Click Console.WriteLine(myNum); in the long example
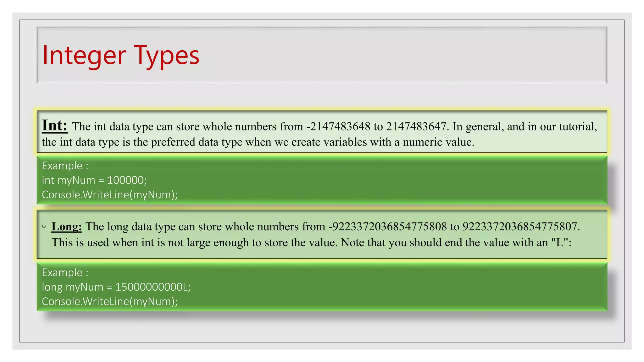This screenshot has width=644, height=362. (110, 302)
